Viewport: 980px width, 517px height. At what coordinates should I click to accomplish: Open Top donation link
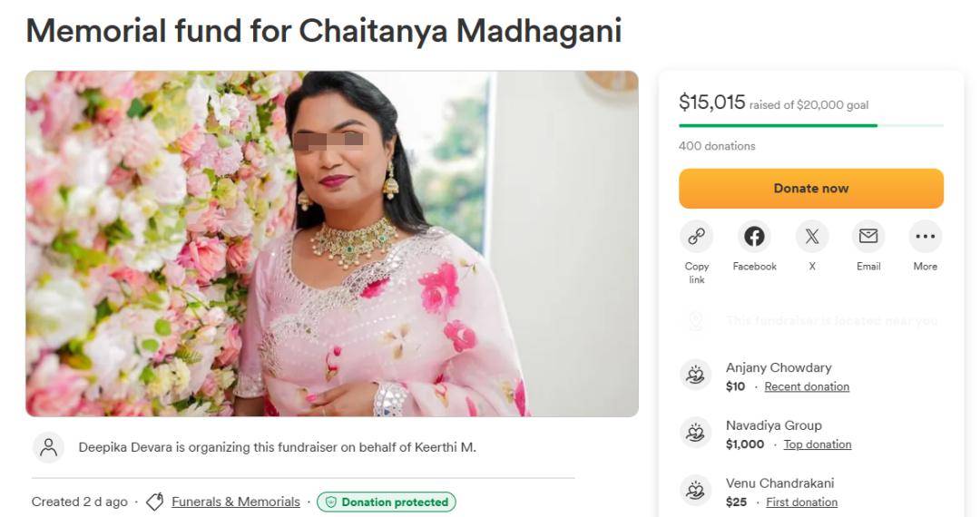pos(817,444)
